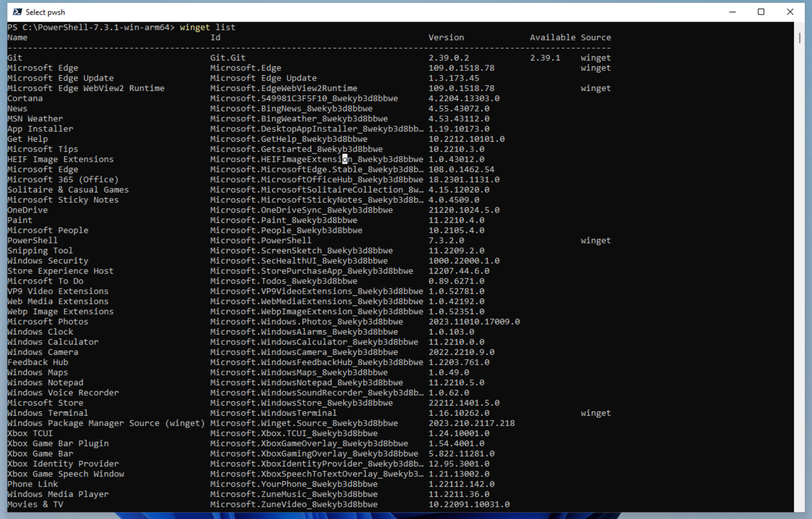Viewport: 812px width, 519px height.
Task: Click 'Windows Voice Recorder' name
Action: (x=63, y=393)
